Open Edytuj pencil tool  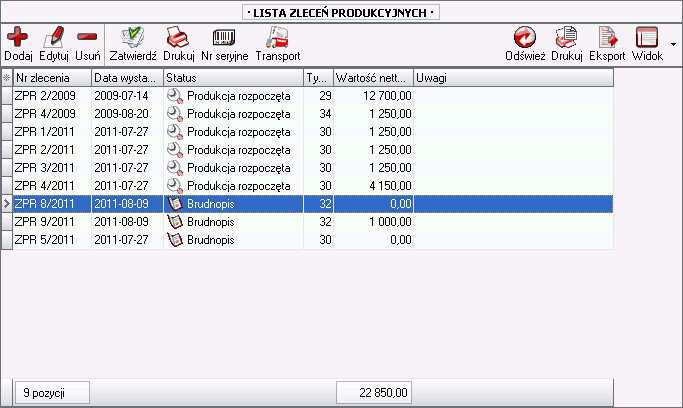click(54, 37)
